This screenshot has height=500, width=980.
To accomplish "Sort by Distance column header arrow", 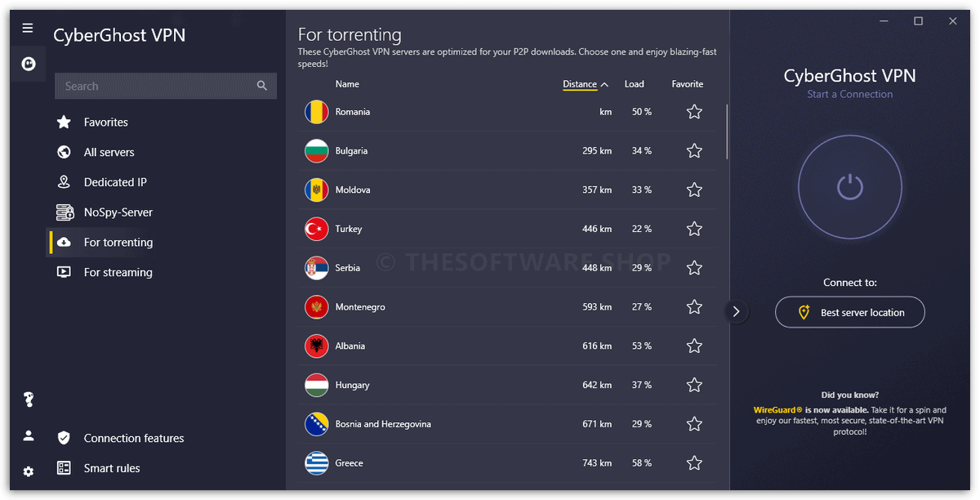I will pyautogui.click(x=604, y=84).
